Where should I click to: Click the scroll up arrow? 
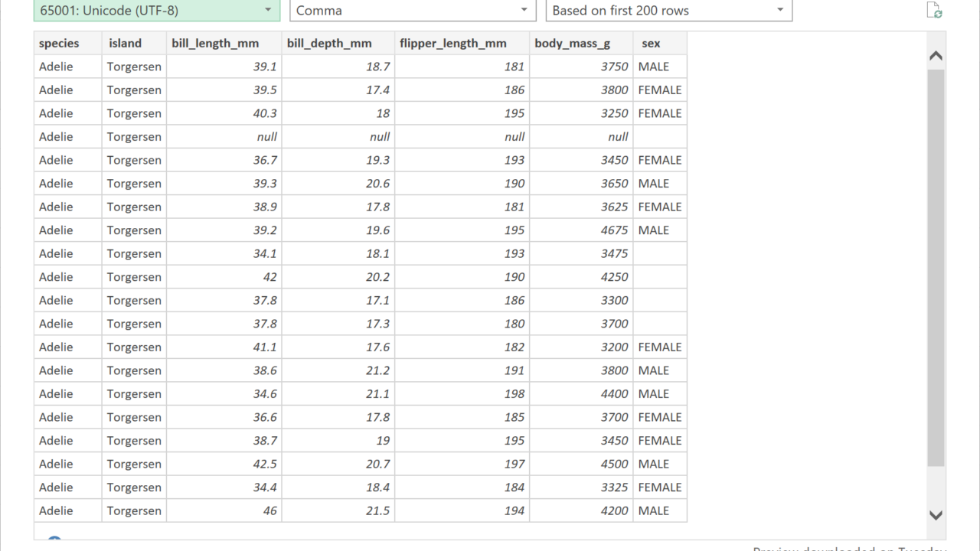(936, 56)
